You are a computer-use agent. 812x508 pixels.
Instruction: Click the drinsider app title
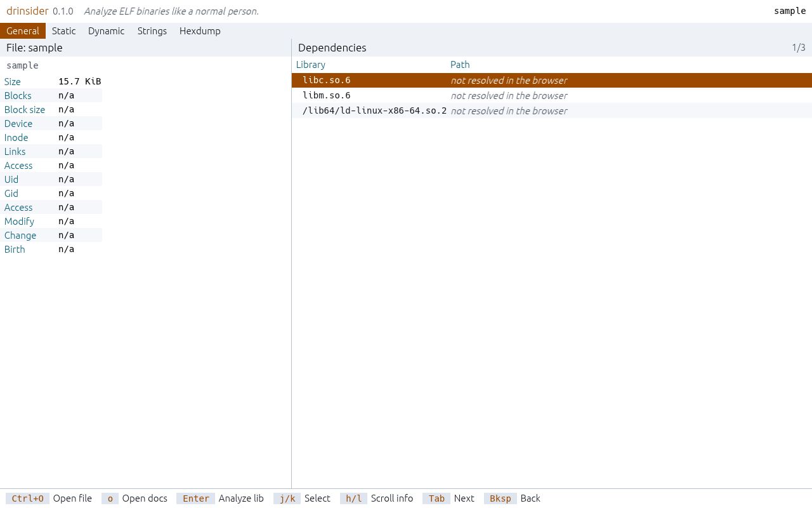(27, 11)
